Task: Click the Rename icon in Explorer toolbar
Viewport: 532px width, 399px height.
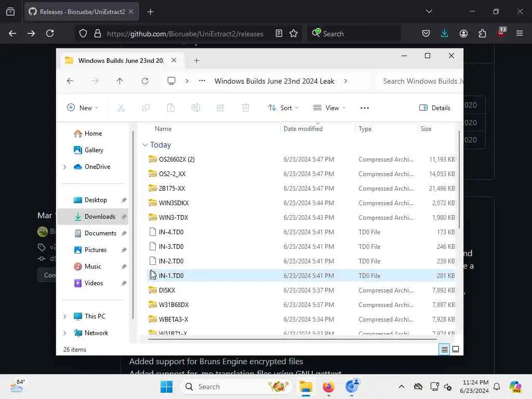Action: coord(196,108)
